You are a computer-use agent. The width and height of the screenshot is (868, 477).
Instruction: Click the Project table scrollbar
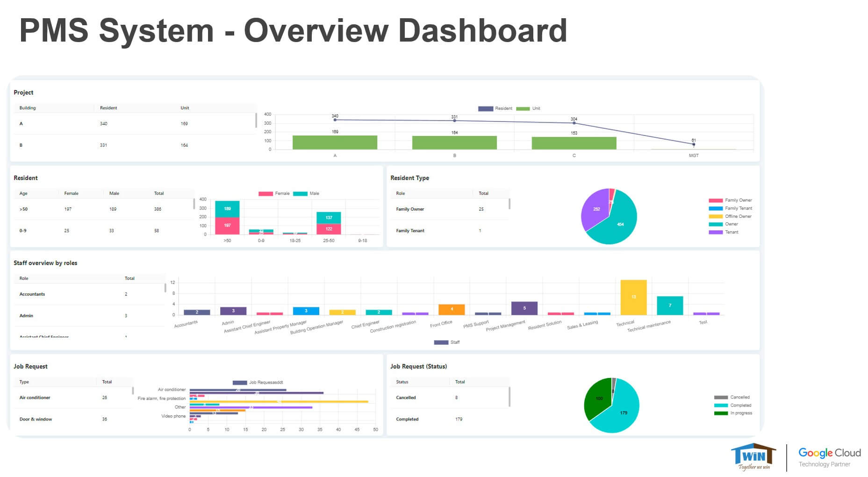(x=256, y=121)
